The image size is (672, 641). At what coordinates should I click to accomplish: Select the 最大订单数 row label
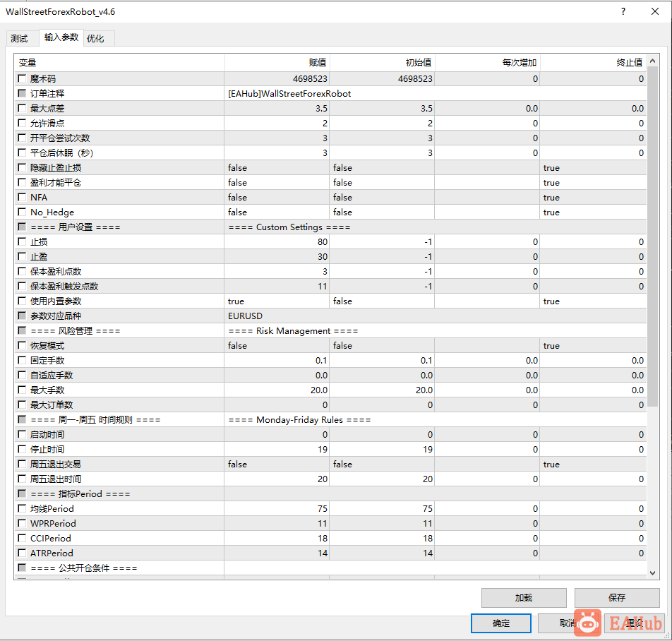point(52,405)
